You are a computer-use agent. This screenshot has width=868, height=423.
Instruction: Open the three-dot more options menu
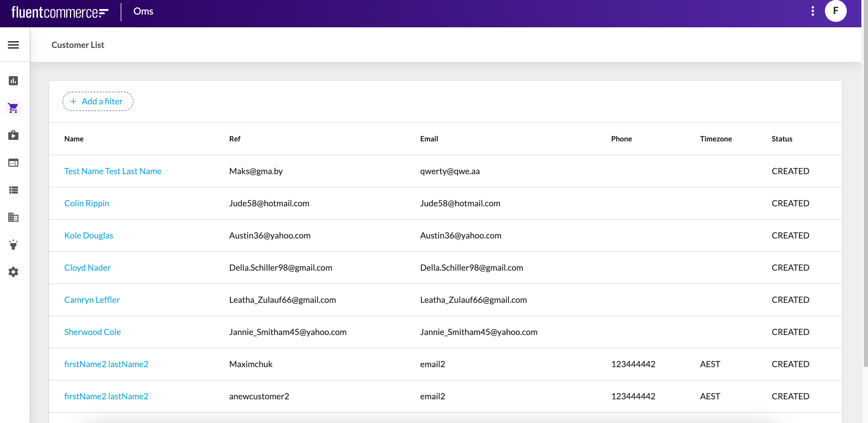tap(812, 11)
